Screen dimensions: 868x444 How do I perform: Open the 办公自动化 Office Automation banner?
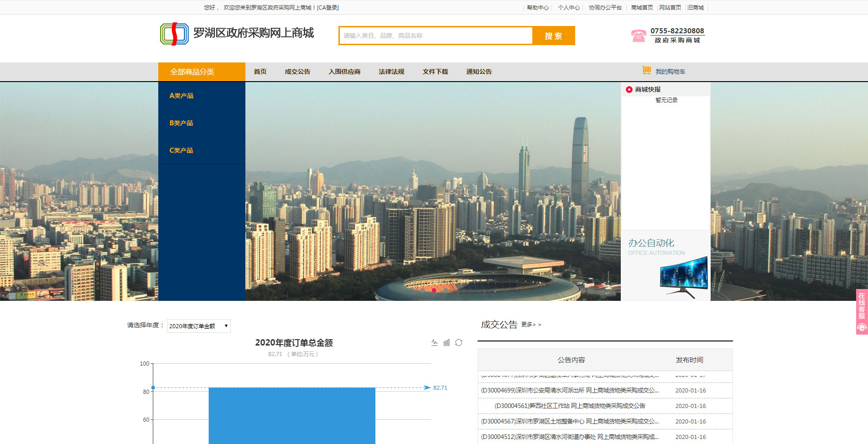(665, 265)
